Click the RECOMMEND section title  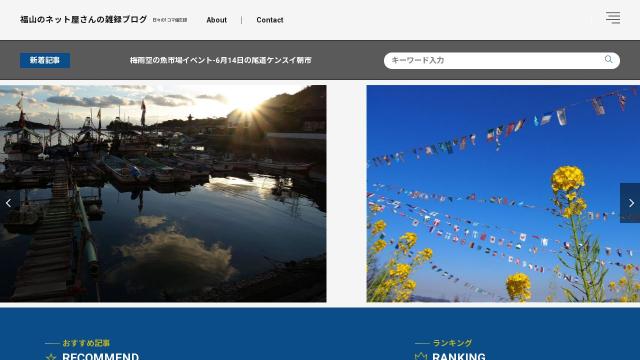[100, 356]
